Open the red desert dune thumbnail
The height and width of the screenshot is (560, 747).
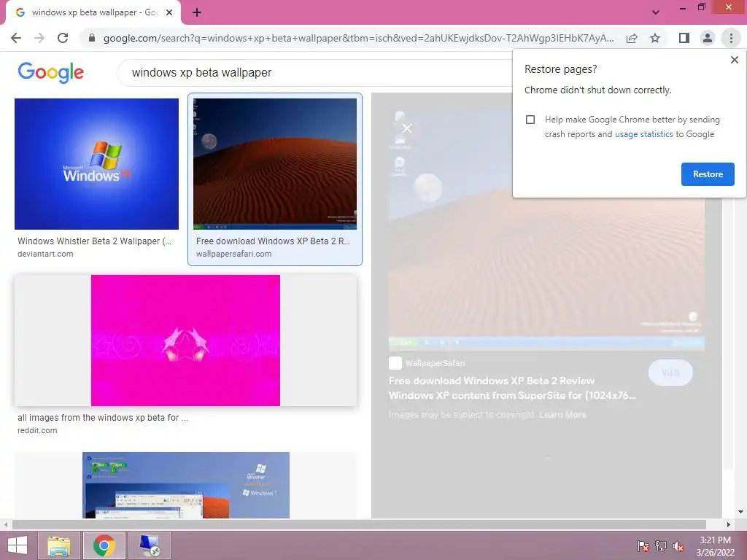tap(275, 164)
